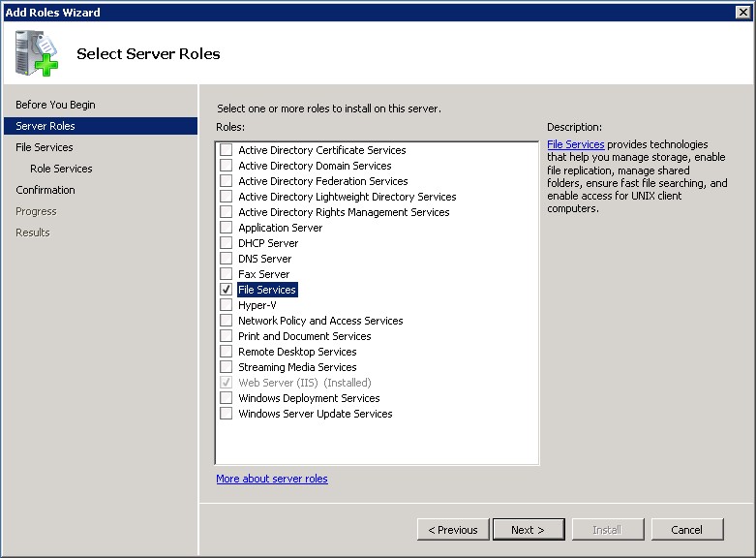Image resolution: width=756 pixels, height=558 pixels.
Task: Enable the Hyper-V role checkbox
Action: pos(226,305)
